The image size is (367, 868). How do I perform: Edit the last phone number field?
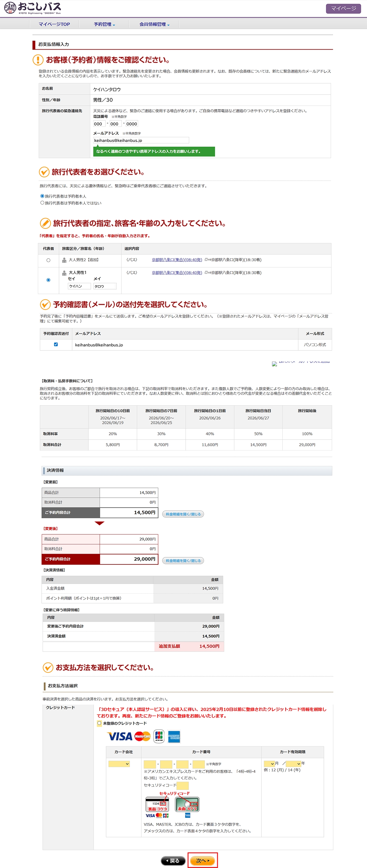pyautogui.click(x=132, y=124)
